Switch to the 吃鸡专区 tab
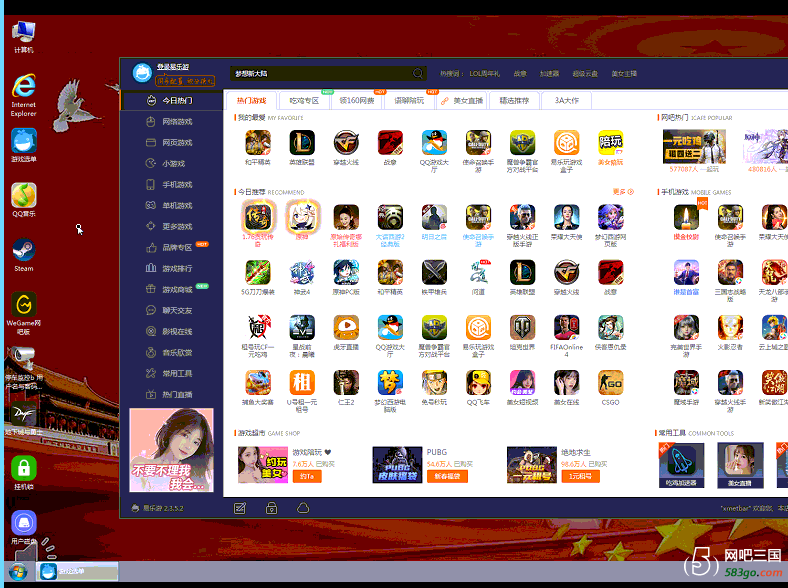The width and height of the screenshot is (788, 588). coord(304,101)
